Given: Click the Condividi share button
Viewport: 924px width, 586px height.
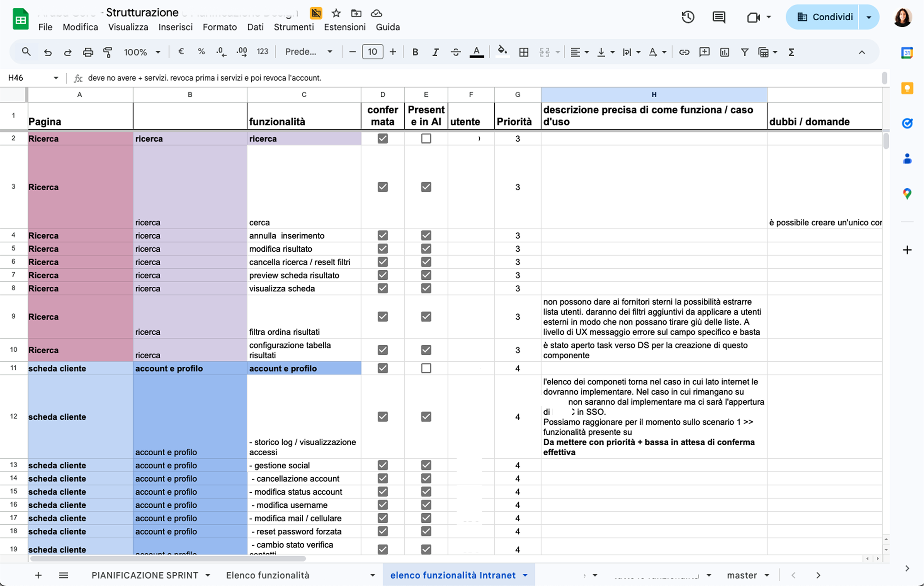Looking at the screenshot, I should 825,17.
